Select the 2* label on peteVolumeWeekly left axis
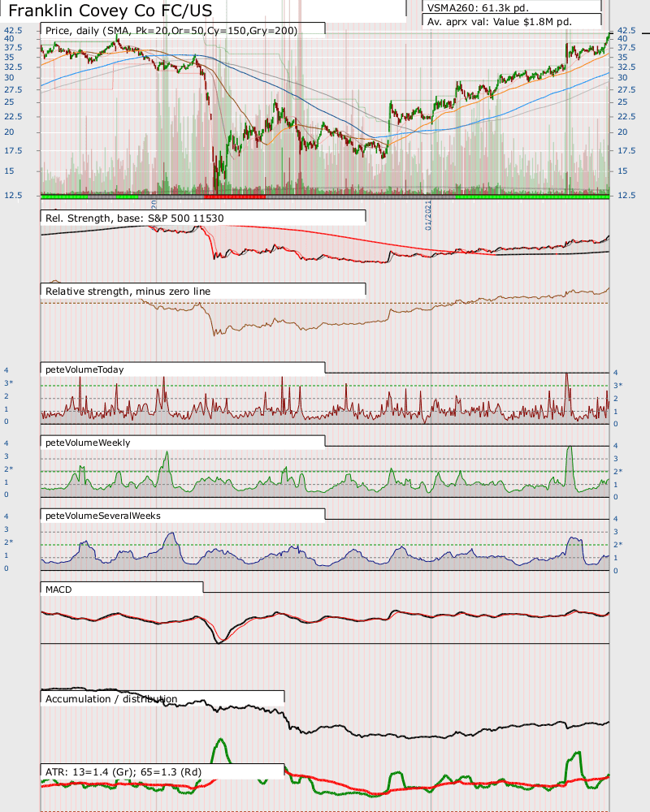 (9, 469)
